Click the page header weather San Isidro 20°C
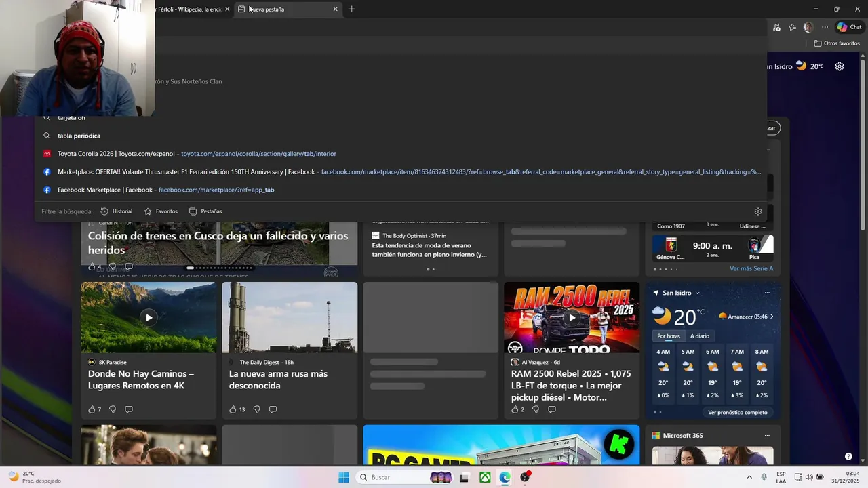The image size is (868, 488). coord(795,66)
